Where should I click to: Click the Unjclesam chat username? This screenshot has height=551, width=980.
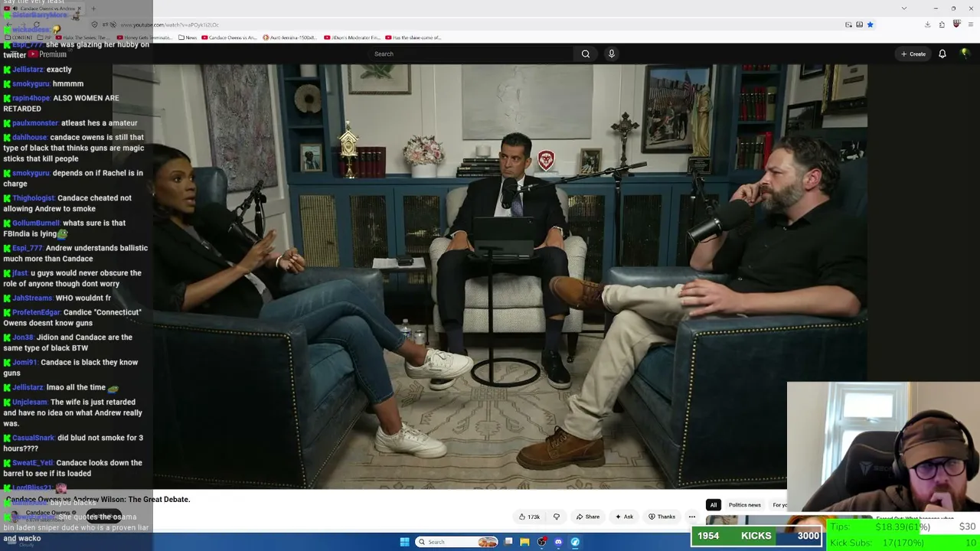pos(30,402)
